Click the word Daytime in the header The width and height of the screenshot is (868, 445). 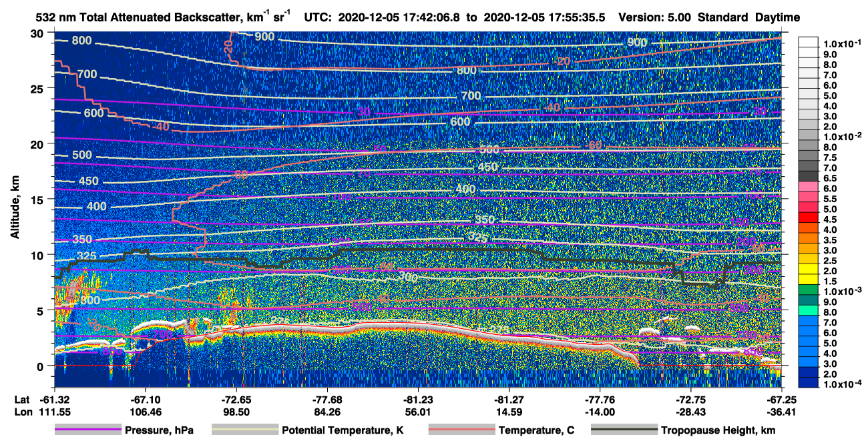(x=777, y=17)
